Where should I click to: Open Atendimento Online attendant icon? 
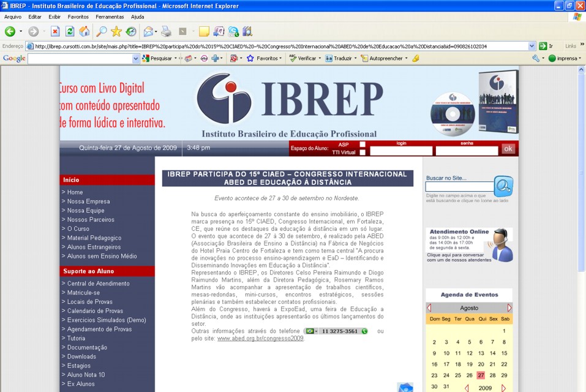tap(501, 245)
